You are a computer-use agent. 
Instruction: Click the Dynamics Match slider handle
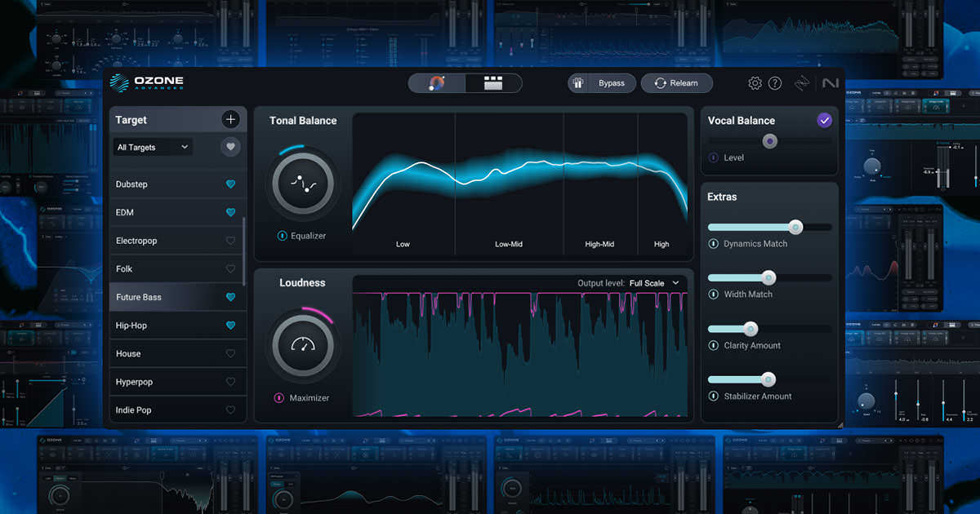tap(795, 227)
